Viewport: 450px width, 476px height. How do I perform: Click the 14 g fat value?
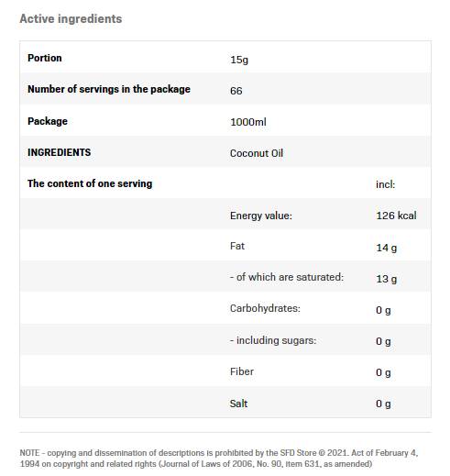point(386,248)
